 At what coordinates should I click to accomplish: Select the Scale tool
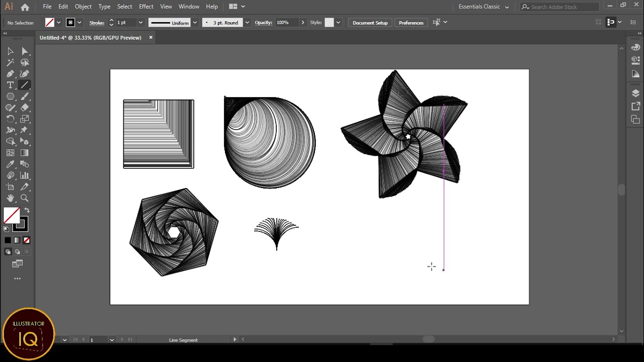[x=25, y=119]
